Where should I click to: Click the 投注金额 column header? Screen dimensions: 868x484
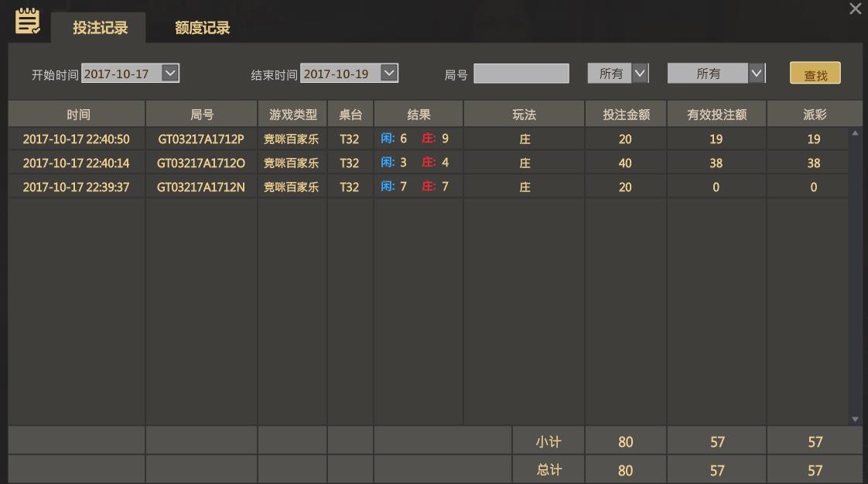tap(625, 115)
